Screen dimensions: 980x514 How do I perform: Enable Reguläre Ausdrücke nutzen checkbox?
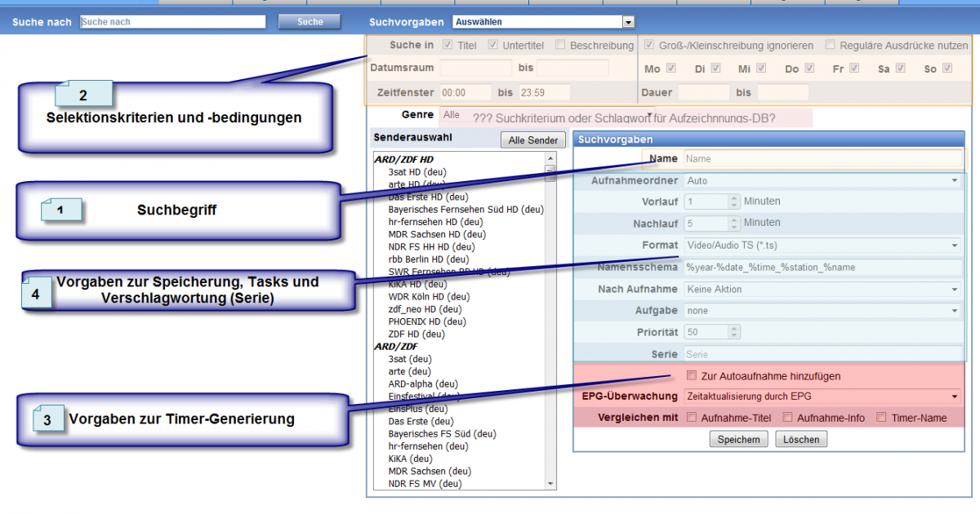pyautogui.click(x=831, y=45)
